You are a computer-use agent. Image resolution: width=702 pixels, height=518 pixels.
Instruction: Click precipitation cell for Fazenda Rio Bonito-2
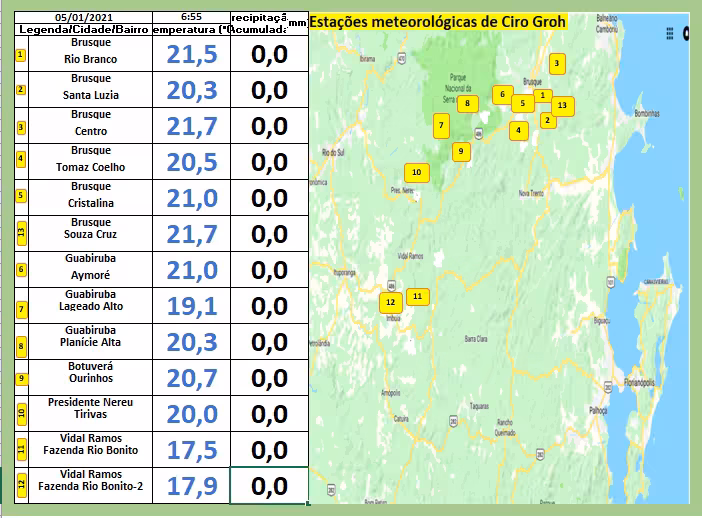[269, 486]
